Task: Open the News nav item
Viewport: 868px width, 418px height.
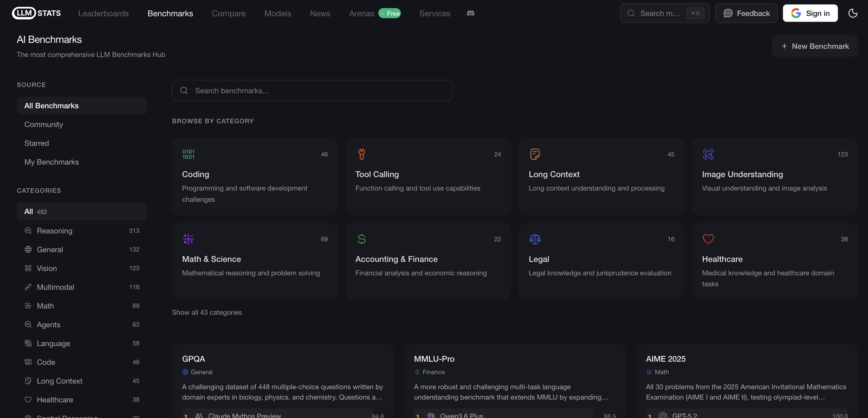Action: [x=320, y=13]
